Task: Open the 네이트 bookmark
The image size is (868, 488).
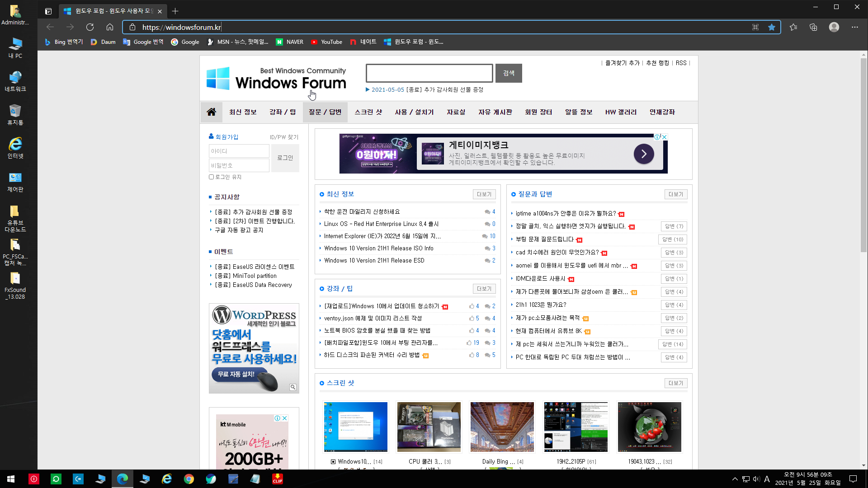Action: pyautogui.click(x=363, y=42)
